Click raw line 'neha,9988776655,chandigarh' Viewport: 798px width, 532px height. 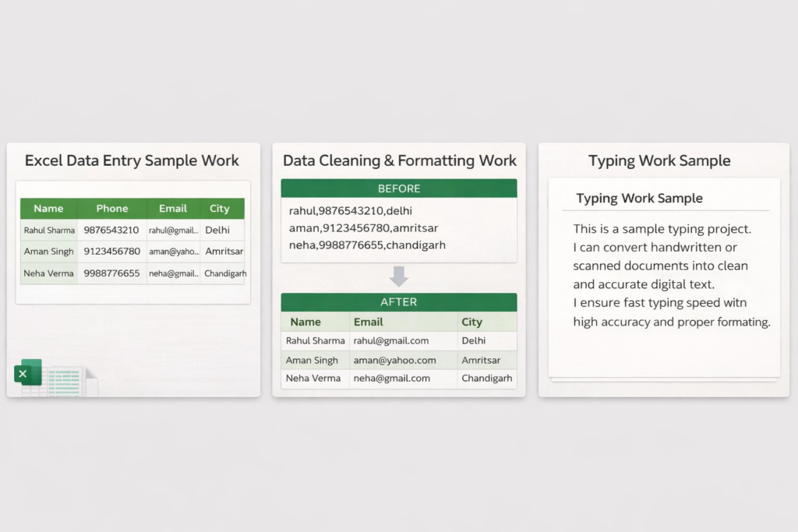[x=368, y=245]
